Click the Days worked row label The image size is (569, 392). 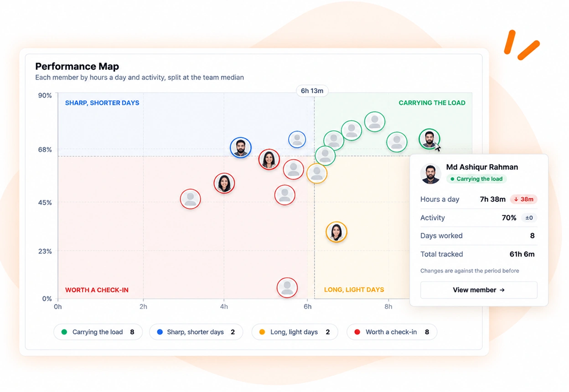click(x=441, y=236)
